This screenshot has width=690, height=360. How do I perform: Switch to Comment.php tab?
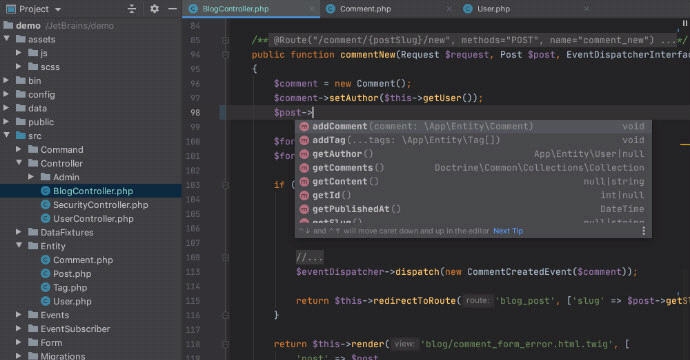pyautogui.click(x=365, y=9)
